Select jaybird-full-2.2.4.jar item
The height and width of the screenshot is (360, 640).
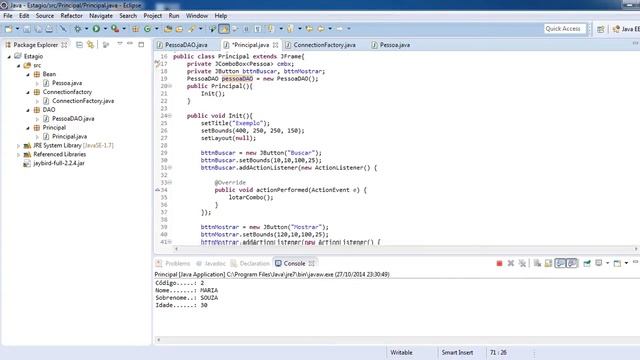click(59, 163)
